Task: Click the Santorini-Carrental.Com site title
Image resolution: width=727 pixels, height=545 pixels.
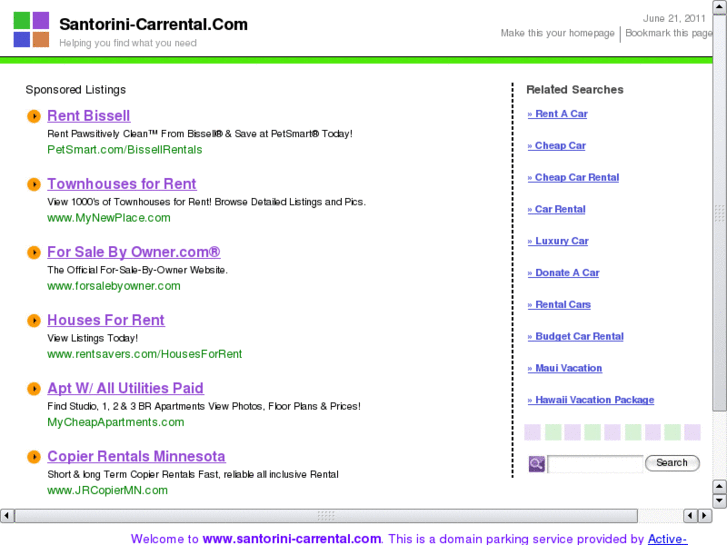Action: 153,25
